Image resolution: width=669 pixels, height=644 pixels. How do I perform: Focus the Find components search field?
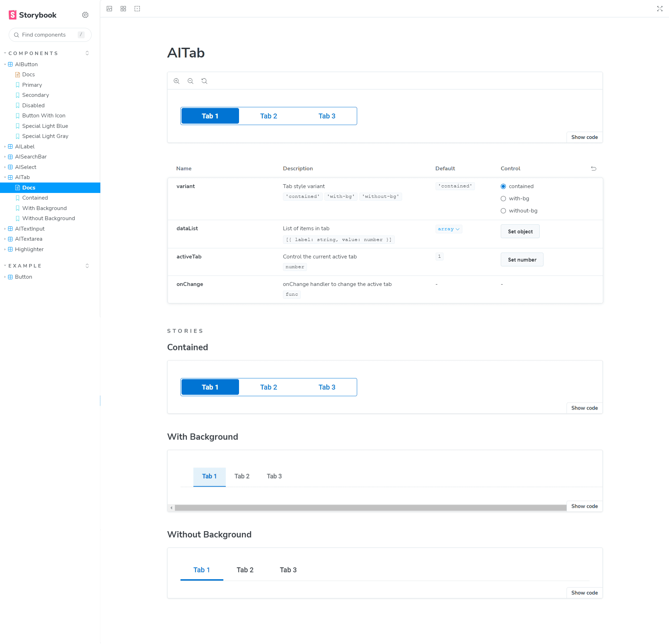tap(50, 35)
